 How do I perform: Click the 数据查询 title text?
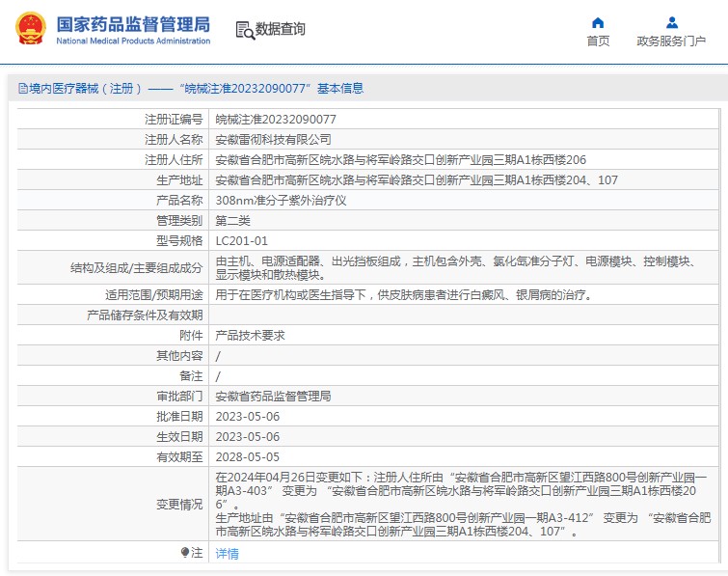(281, 30)
